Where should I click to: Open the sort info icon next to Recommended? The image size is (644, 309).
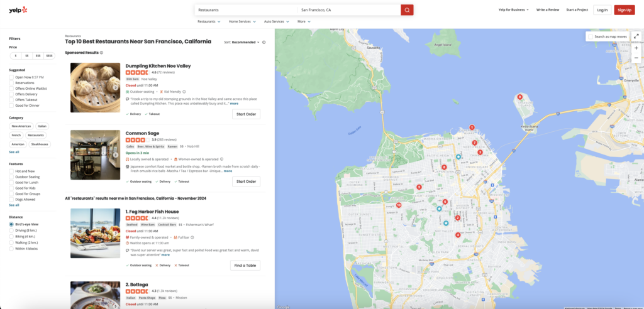point(264,42)
